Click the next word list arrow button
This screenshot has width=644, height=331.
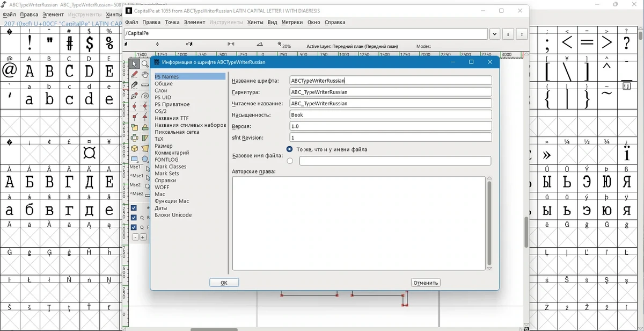click(x=522, y=34)
